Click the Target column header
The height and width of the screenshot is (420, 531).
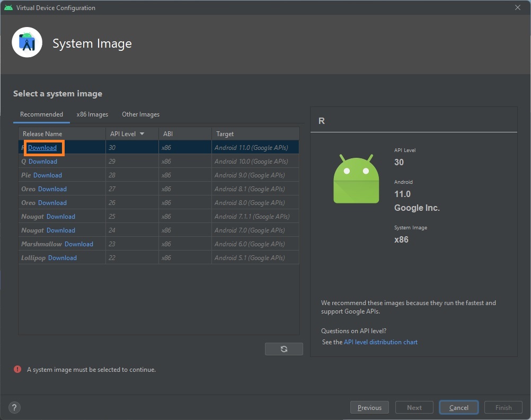tap(255, 133)
